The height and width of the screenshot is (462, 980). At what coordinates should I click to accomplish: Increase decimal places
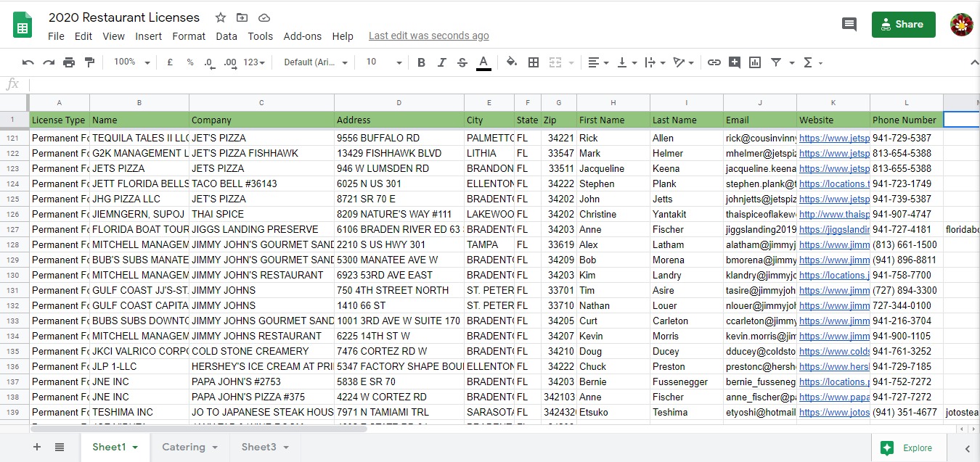[x=230, y=62]
